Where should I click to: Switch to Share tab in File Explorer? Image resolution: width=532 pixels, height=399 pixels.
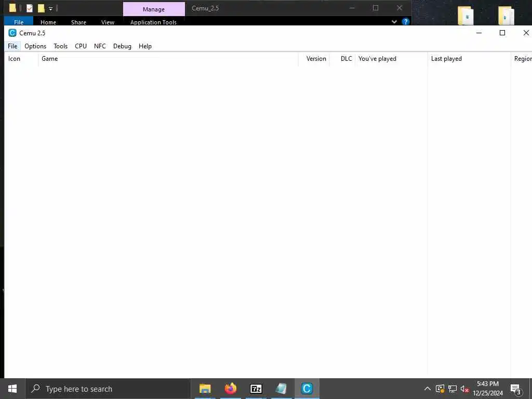78,22
